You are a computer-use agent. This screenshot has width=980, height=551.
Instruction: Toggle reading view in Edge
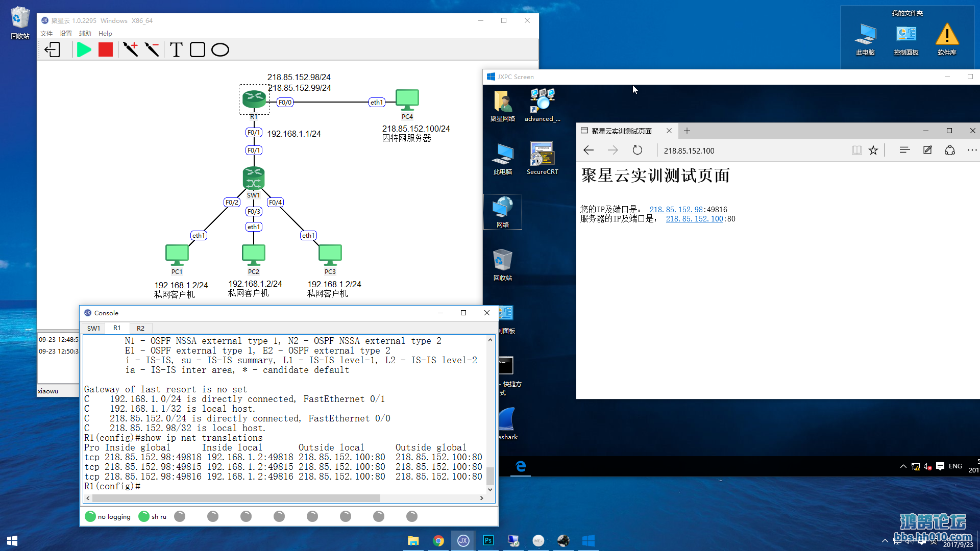pyautogui.click(x=856, y=150)
